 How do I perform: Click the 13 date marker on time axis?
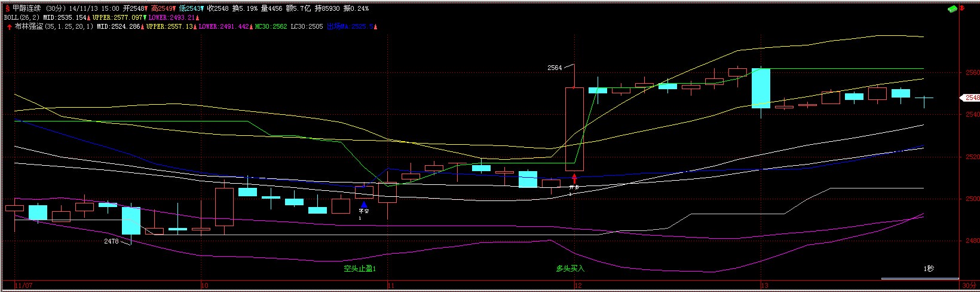[x=764, y=286]
